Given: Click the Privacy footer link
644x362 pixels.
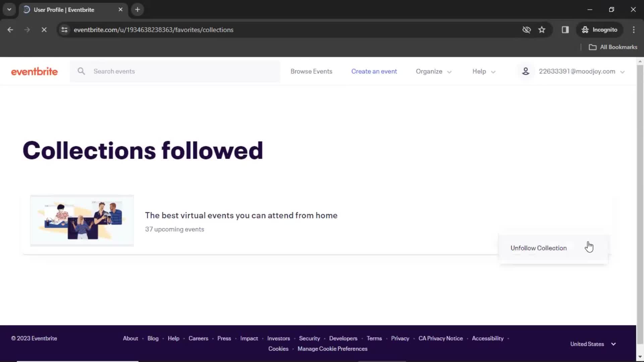Looking at the screenshot, I should [x=400, y=338].
